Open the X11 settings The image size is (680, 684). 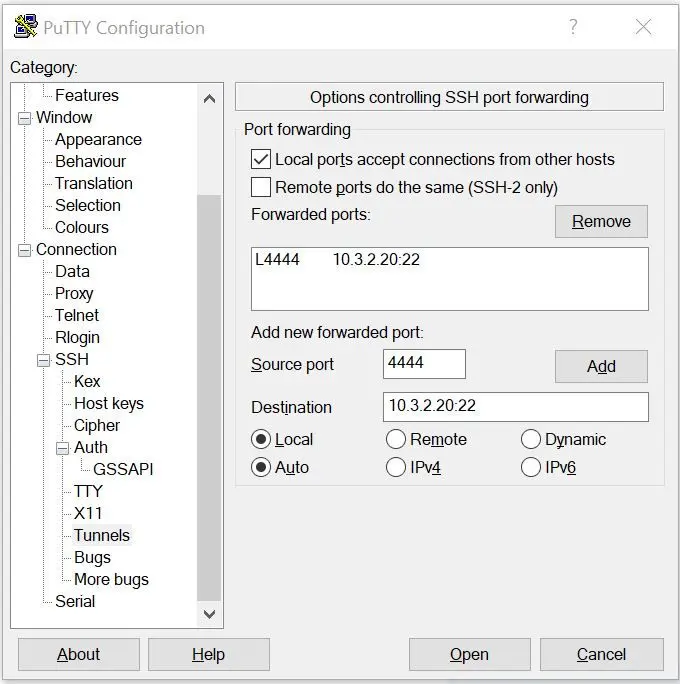click(88, 513)
